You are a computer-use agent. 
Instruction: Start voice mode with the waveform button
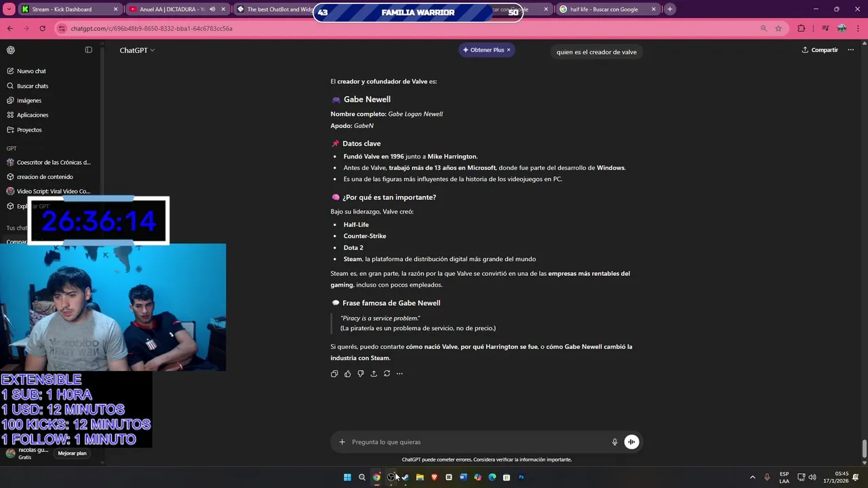pos(631,442)
